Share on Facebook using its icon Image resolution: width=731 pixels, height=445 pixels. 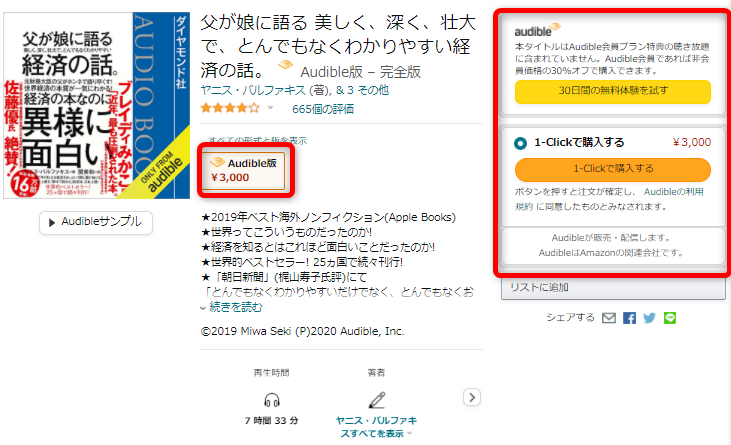point(629,318)
